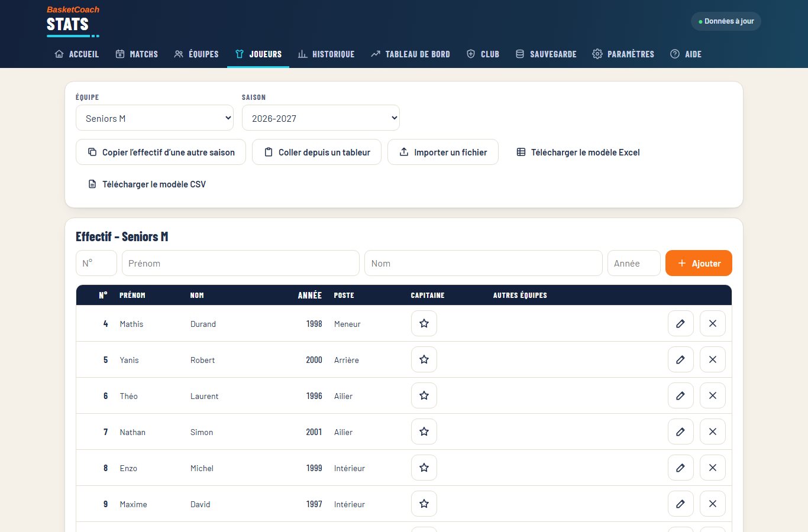Image resolution: width=808 pixels, height=532 pixels.
Task: Click the orange Ajouter button
Action: tap(699, 263)
